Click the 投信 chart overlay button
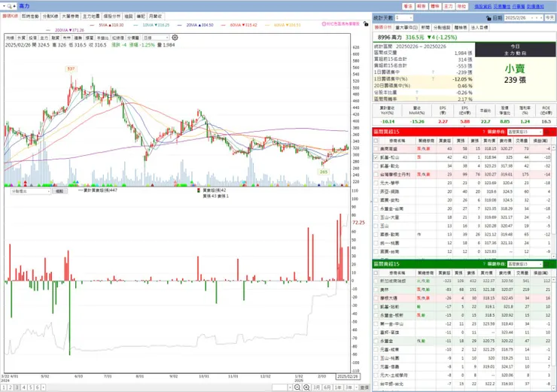 (x=32, y=38)
